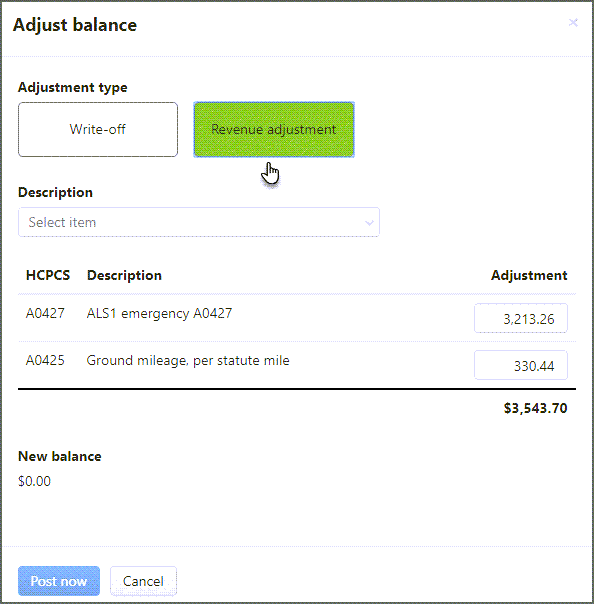594x604 pixels.
Task: Select the ALS1 emergency A0427 row text
Action: [159, 313]
